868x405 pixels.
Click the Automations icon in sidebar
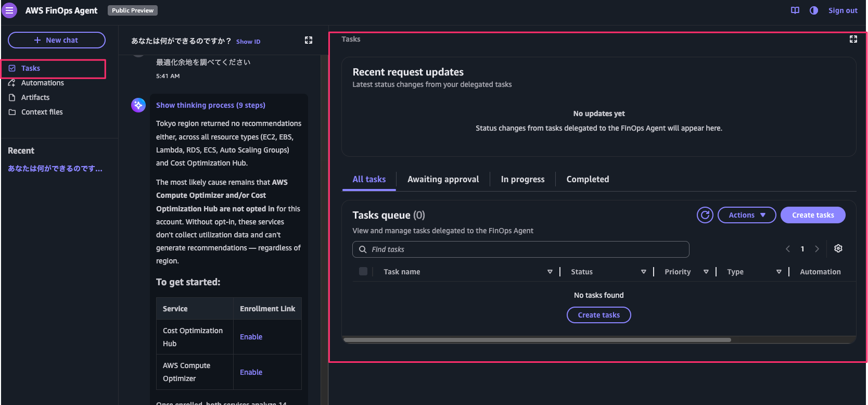coord(12,83)
